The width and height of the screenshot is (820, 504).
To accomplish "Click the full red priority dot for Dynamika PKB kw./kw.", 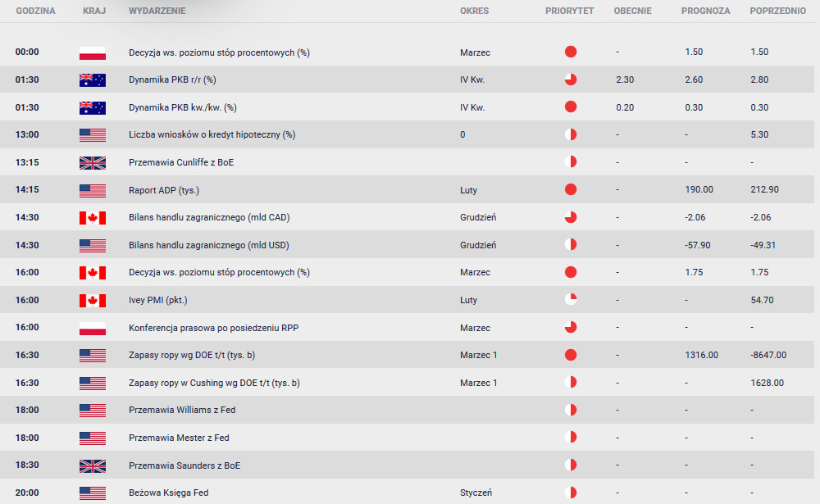I will 571,107.
